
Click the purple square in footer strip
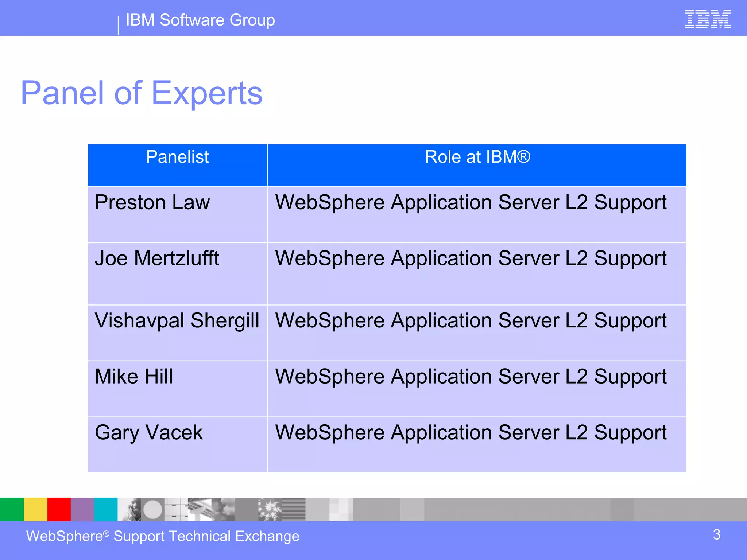click(82, 509)
